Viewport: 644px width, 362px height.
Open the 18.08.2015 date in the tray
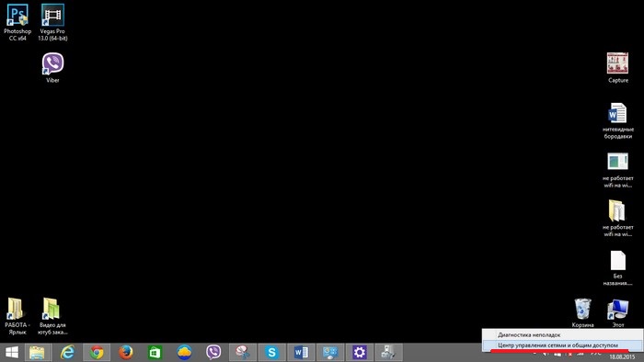[x=621, y=357]
